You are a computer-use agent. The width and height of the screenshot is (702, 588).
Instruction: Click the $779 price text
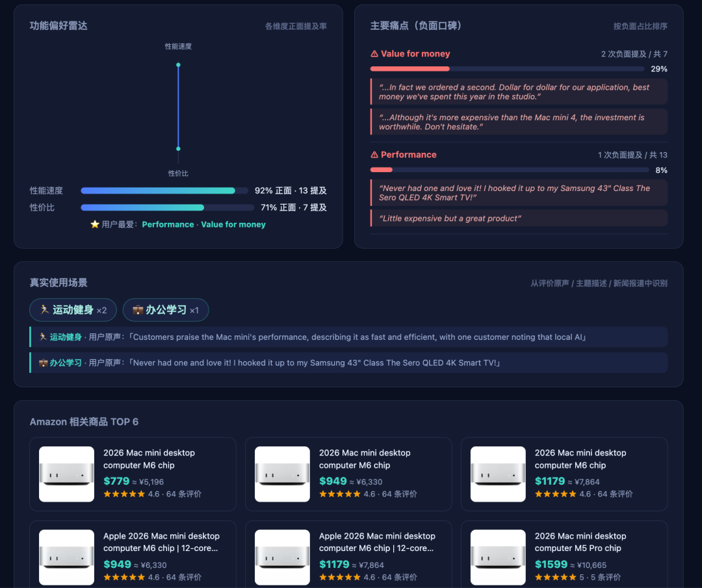pos(116,481)
